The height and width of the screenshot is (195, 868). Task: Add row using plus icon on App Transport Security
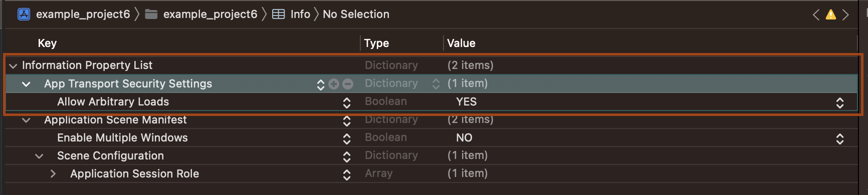pyautogui.click(x=334, y=84)
